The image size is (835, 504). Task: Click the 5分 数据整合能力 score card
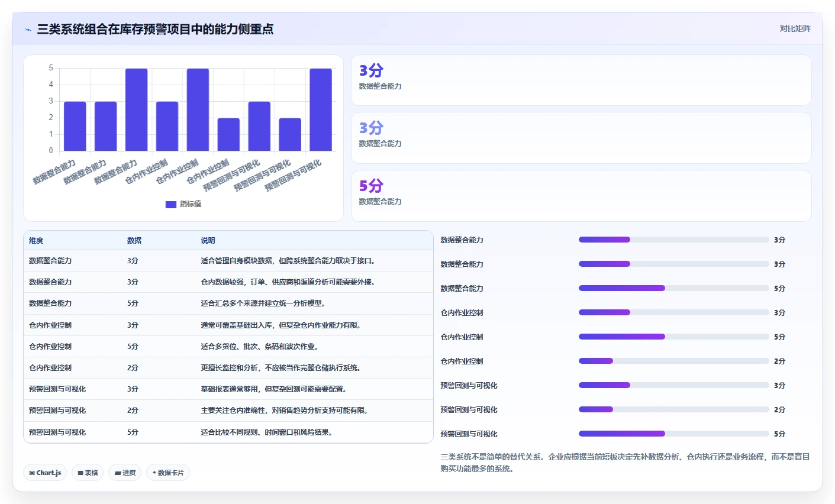581,196
